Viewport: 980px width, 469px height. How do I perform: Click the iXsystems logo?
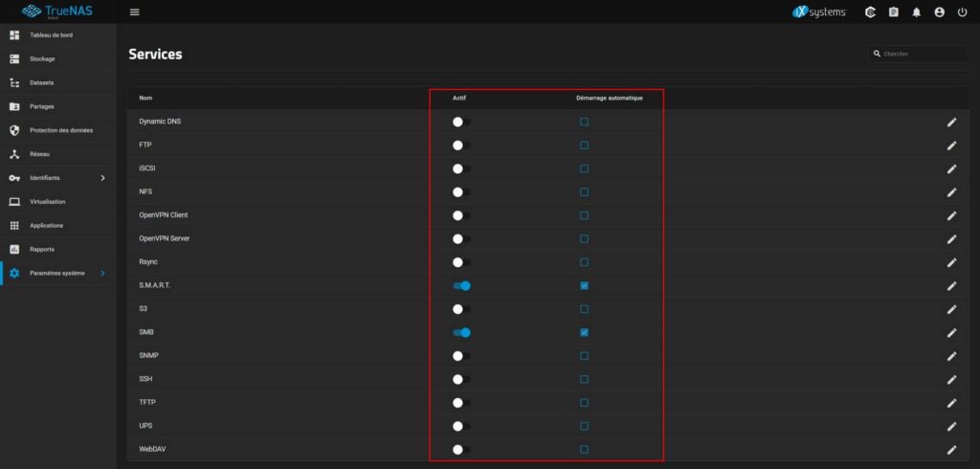point(819,11)
